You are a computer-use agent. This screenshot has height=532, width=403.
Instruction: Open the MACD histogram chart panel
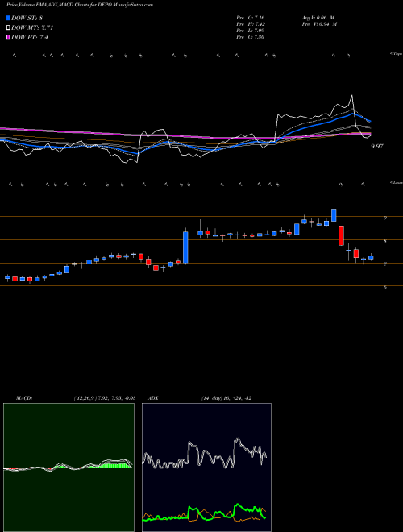69,468
